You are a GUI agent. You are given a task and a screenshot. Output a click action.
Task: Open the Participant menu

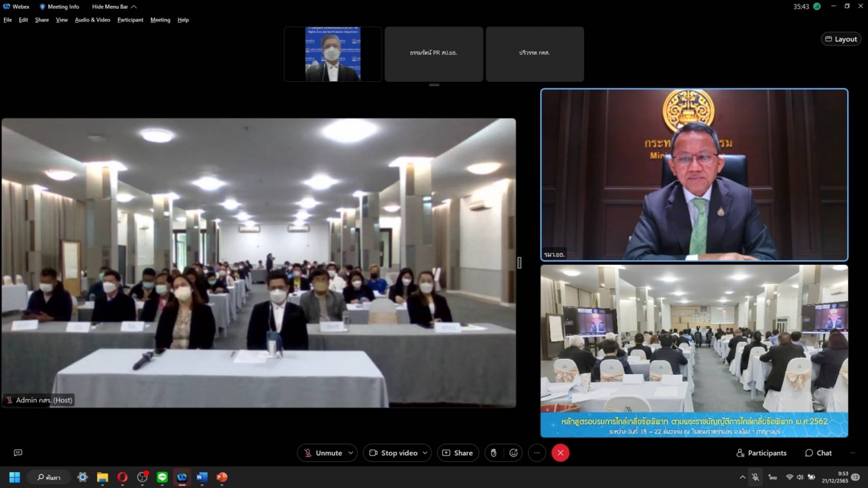(130, 20)
